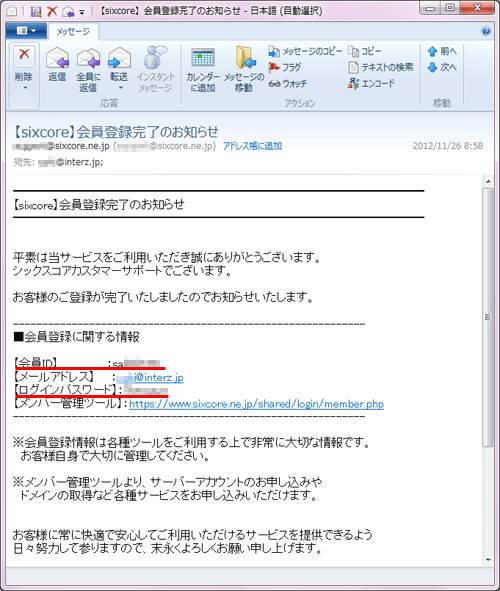Screen dimensions: 500x591
Task: Click Copy (コピー) in ribbon
Action: pyautogui.click(x=365, y=51)
